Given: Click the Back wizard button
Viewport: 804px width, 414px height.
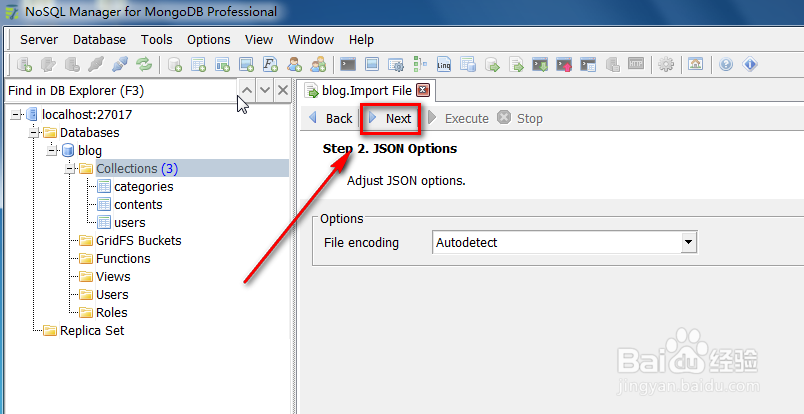Looking at the screenshot, I should point(331,119).
